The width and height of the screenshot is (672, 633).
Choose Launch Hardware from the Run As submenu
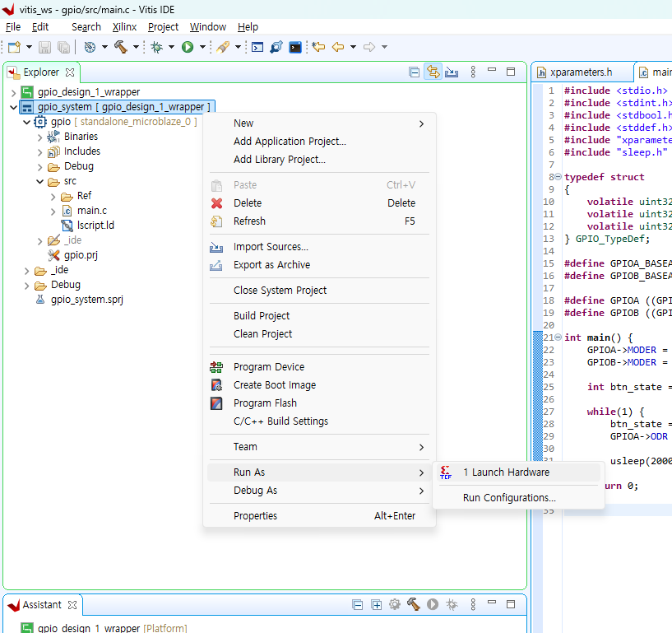click(x=506, y=472)
